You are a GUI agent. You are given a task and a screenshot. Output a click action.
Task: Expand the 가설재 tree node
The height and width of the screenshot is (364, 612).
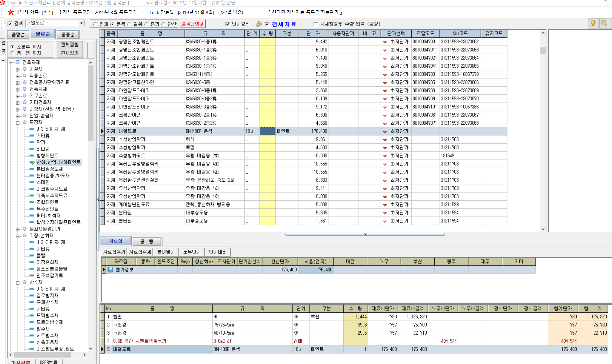(x=18, y=69)
